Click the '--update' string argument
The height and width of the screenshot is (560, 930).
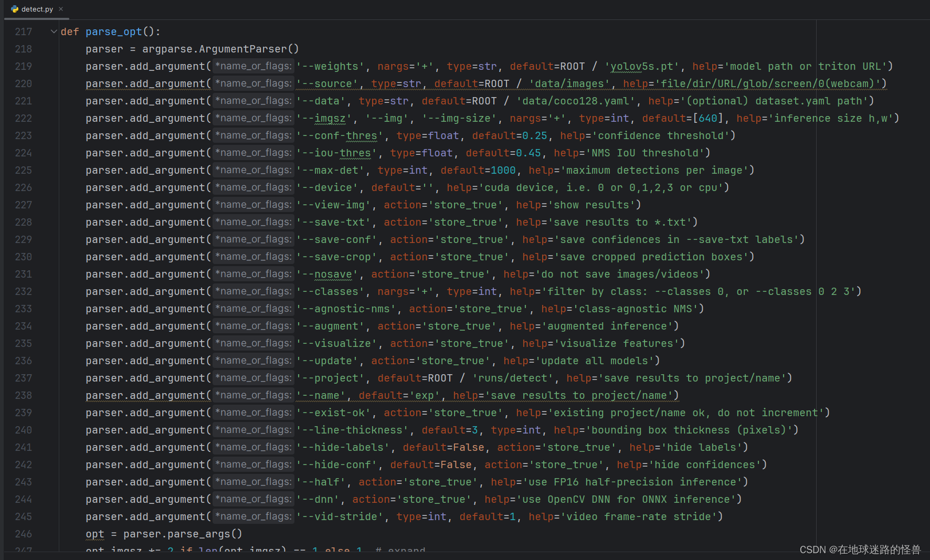click(x=327, y=361)
